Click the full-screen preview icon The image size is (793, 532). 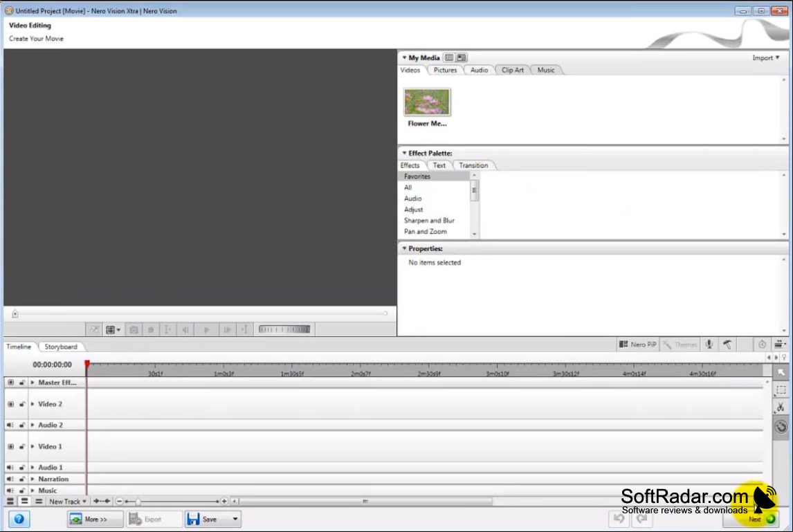tap(94, 330)
